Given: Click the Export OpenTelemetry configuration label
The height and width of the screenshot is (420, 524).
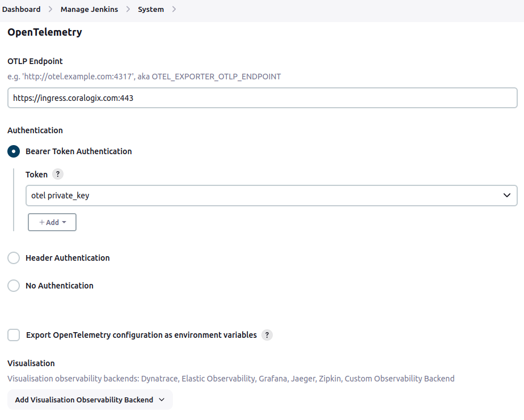Looking at the screenshot, I should 141,335.
